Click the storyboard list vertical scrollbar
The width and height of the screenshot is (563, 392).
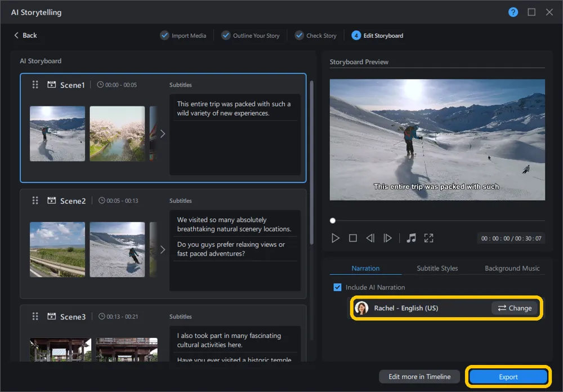[312, 162]
